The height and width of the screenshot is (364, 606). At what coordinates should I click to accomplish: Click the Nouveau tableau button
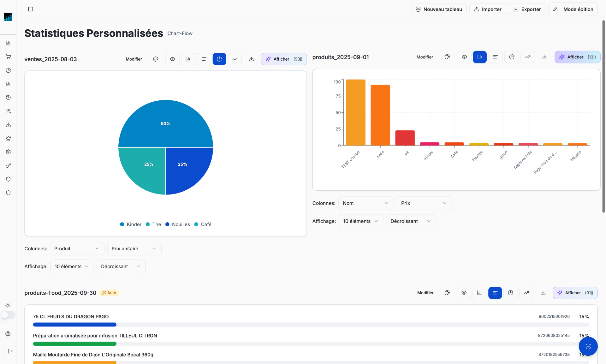(x=439, y=9)
